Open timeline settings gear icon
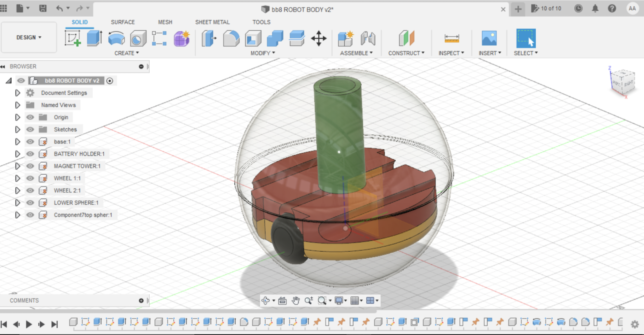Viewport: 644px width, 335px height. pyautogui.click(x=635, y=324)
